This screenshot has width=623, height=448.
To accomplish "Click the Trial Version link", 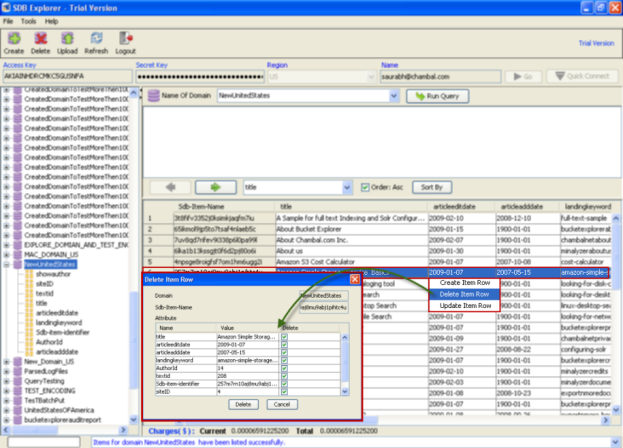I will (596, 43).
